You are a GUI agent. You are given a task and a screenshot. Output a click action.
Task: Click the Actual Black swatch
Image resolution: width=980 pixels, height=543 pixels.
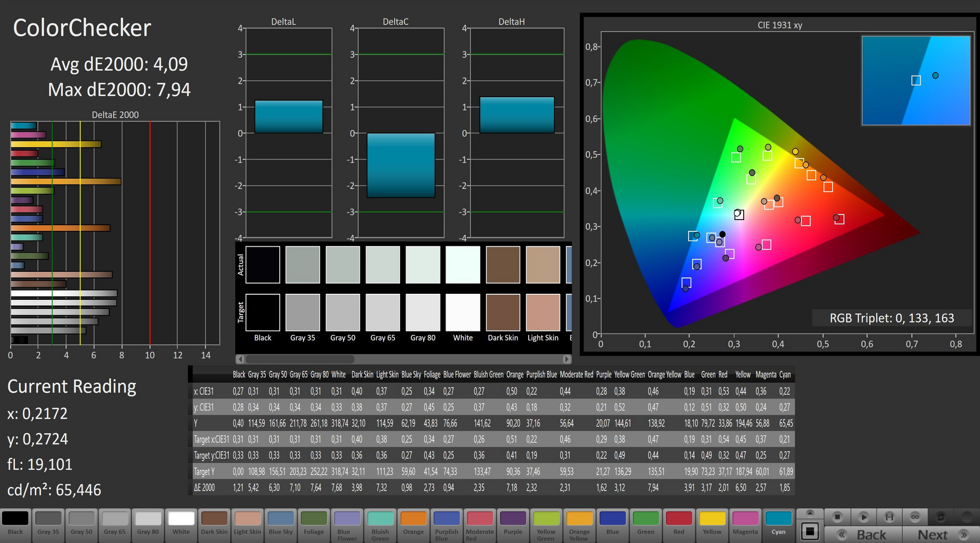(x=263, y=265)
